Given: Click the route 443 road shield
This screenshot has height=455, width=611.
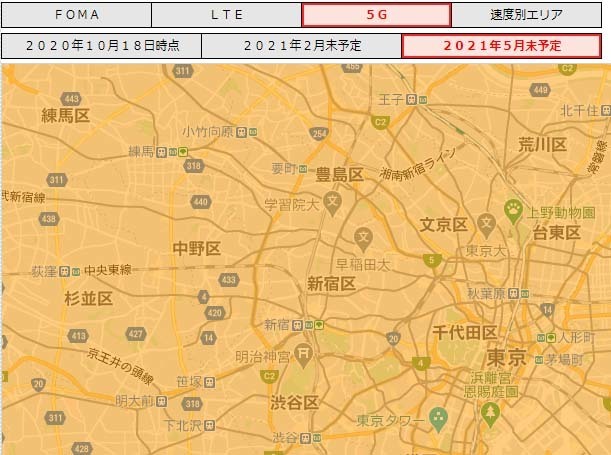Looking at the screenshot, I should coord(71,99).
